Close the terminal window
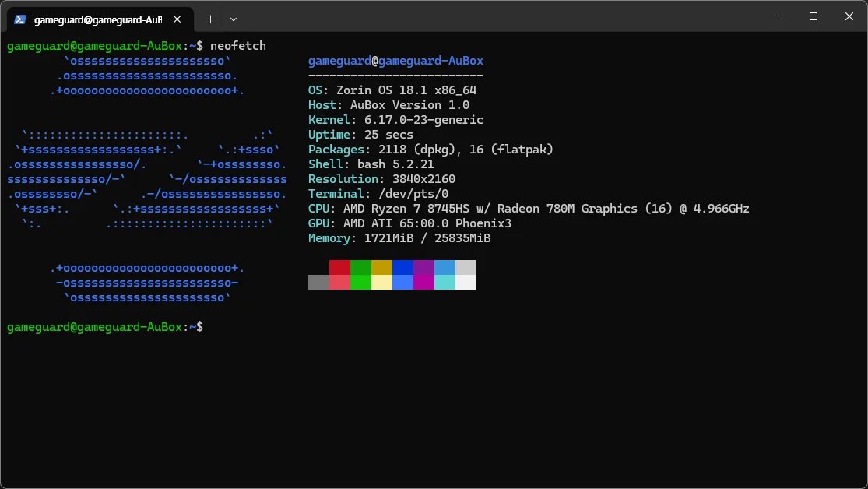 [x=849, y=16]
